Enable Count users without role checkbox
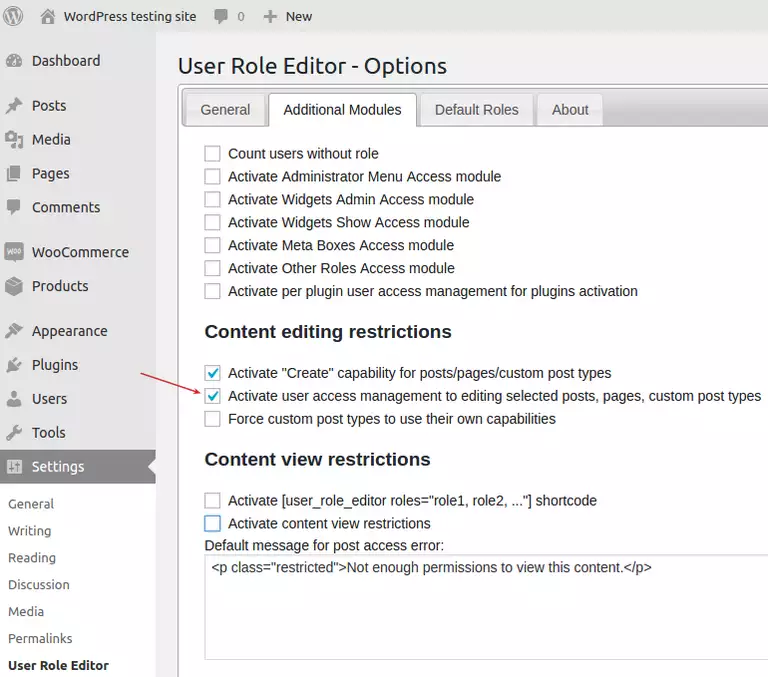Viewport: 768px width, 677px height. pos(212,154)
